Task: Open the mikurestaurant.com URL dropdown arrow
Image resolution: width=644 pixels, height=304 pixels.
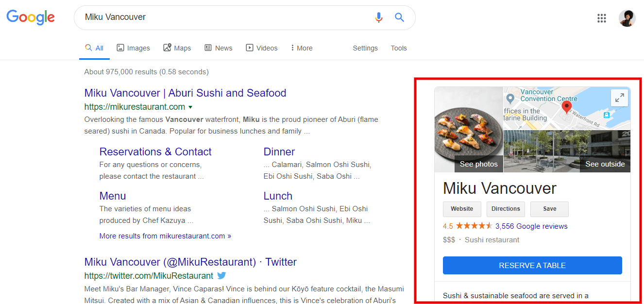Action: click(x=190, y=107)
